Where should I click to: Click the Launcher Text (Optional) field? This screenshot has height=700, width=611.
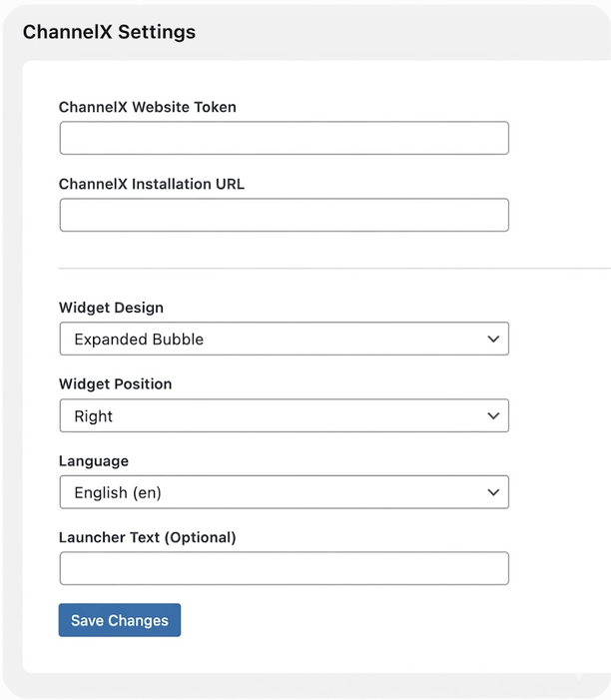click(x=285, y=568)
